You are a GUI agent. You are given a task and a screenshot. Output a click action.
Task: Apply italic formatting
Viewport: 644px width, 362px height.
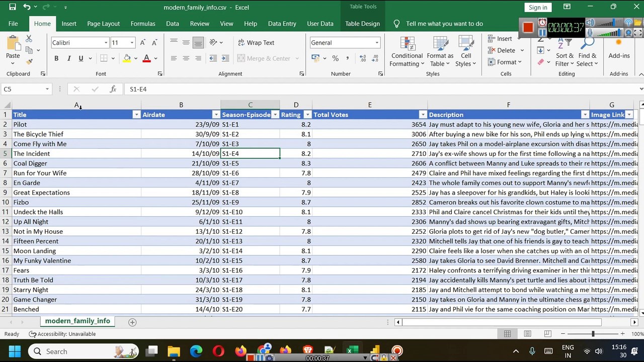69,58
